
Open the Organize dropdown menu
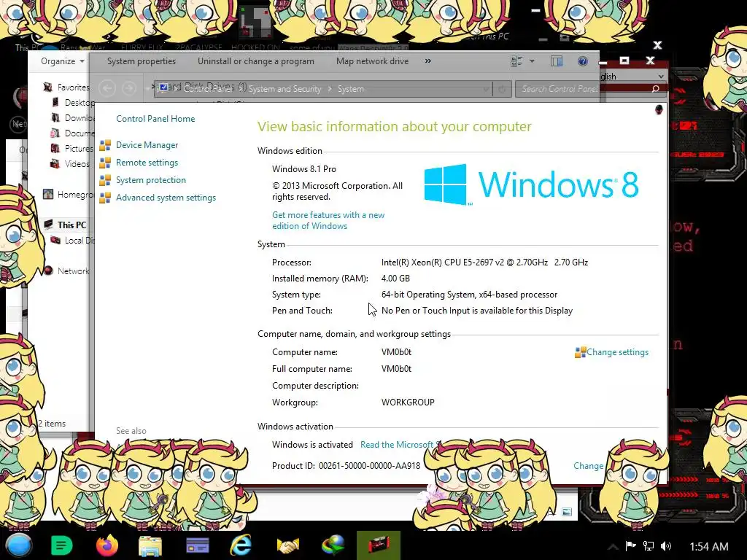click(63, 61)
